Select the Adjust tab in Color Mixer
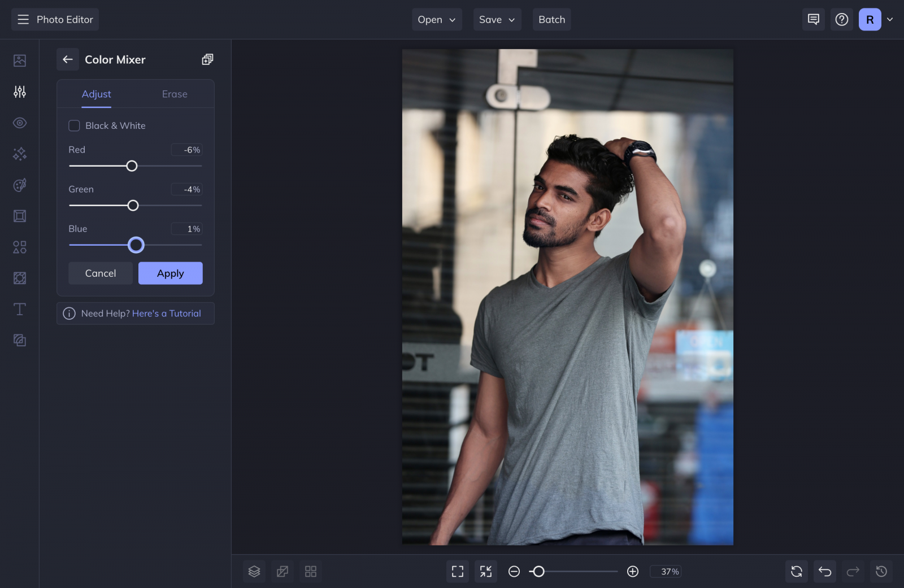904x588 pixels. [x=96, y=94]
